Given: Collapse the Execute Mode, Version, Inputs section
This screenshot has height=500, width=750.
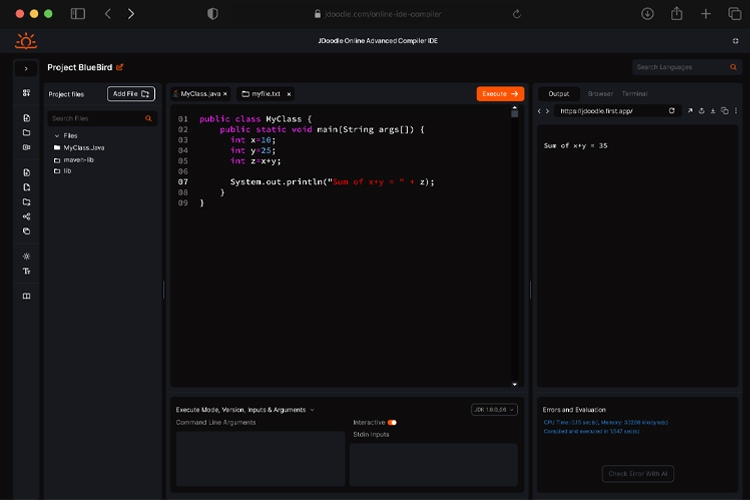Looking at the screenshot, I should click(312, 409).
